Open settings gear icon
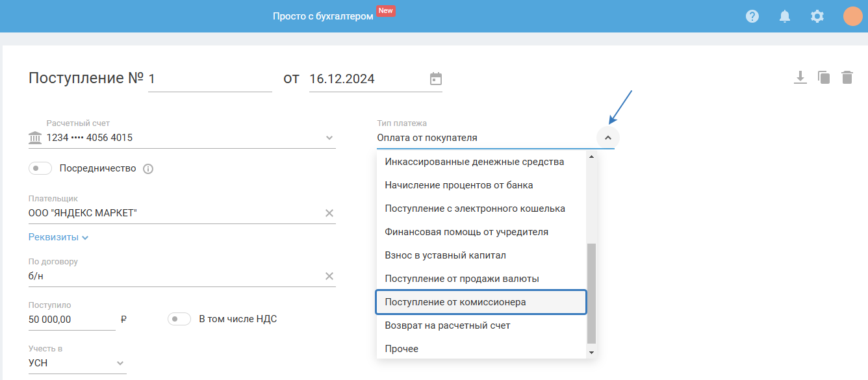 pyautogui.click(x=817, y=16)
